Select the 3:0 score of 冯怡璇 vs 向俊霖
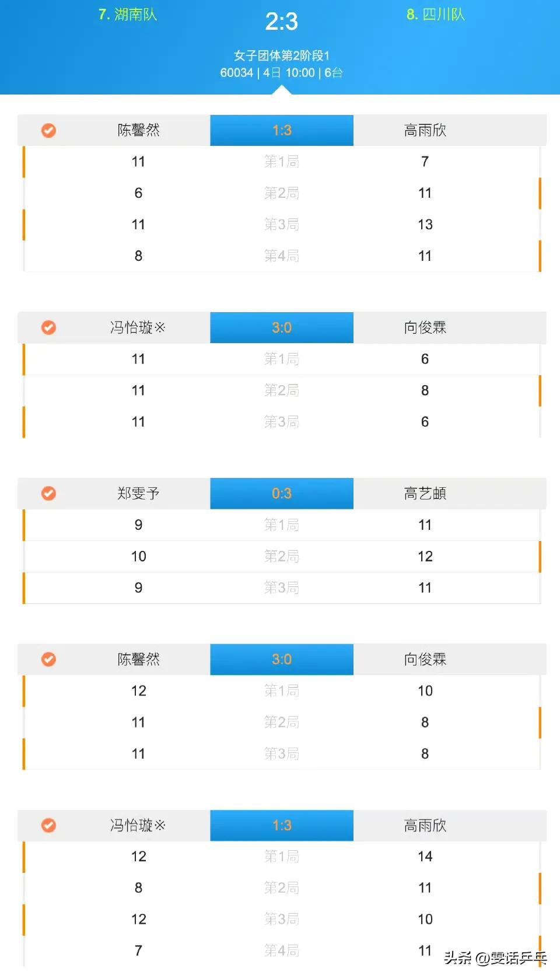This screenshot has height=978, width=560. pyautogui.click(x=282, y=327)
